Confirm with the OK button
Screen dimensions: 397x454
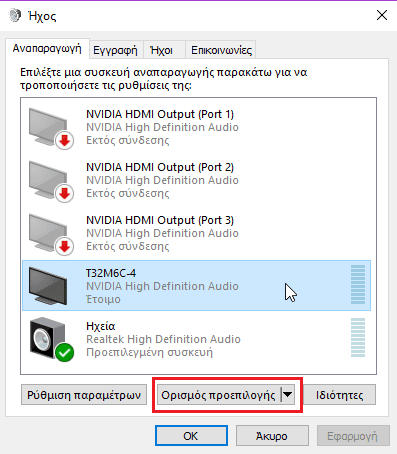click(x=191, y=436)
